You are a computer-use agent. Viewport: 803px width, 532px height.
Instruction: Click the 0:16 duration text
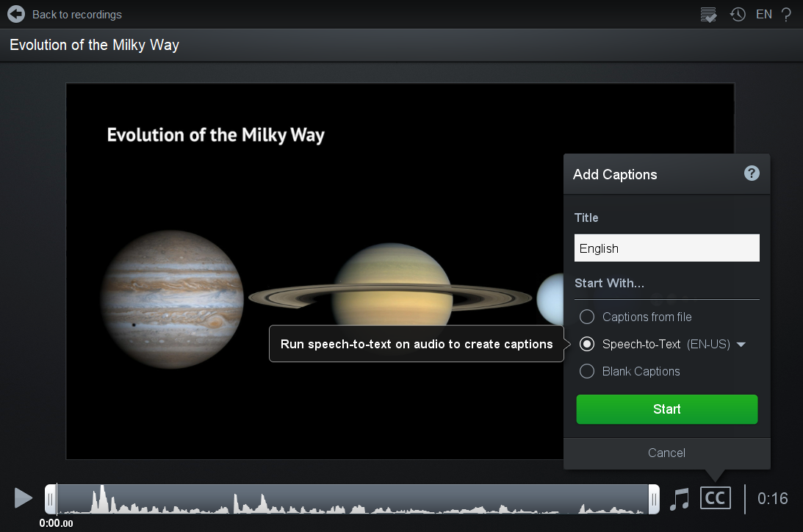[772, 498]
